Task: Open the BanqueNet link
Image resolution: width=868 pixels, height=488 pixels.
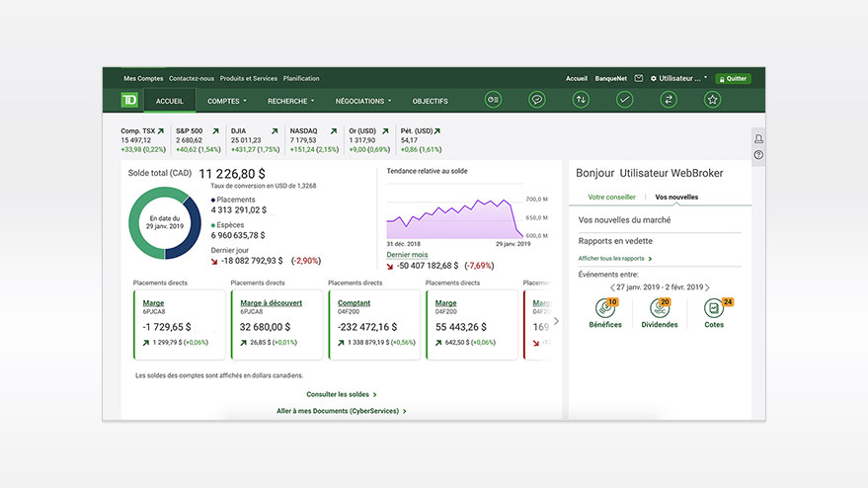Action: coord(611,79)
